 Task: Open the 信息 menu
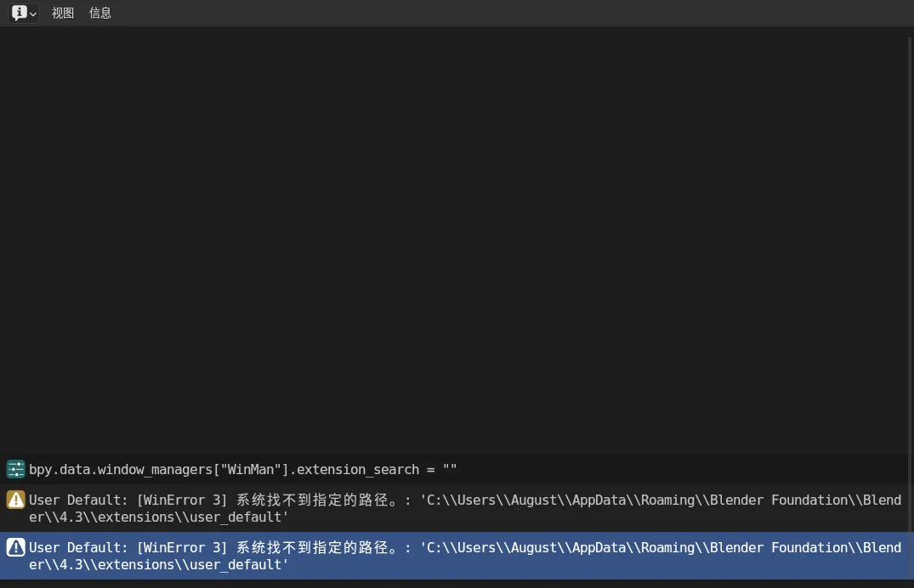(100, 13)
